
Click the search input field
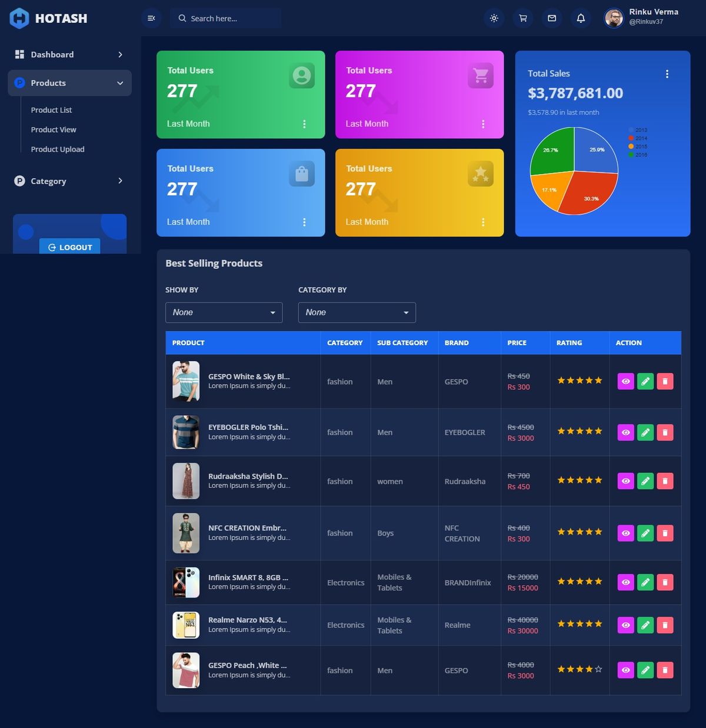226,18
